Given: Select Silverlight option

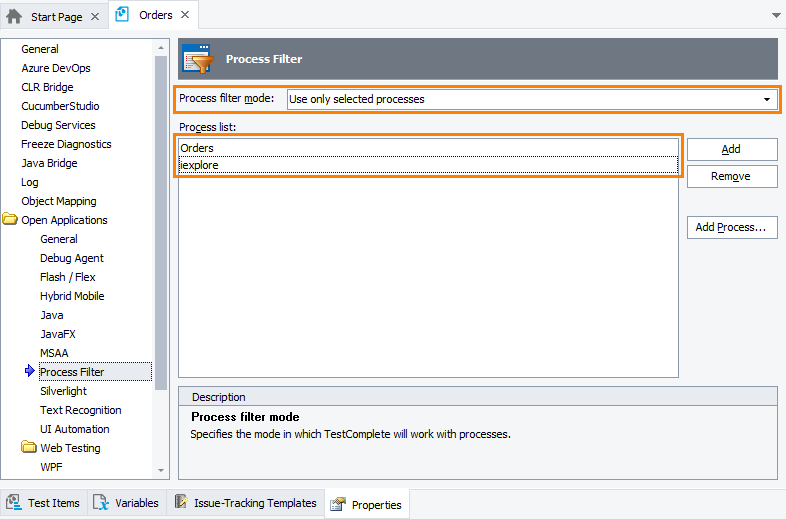Looking at the screenshot, I should coord(63,391).
